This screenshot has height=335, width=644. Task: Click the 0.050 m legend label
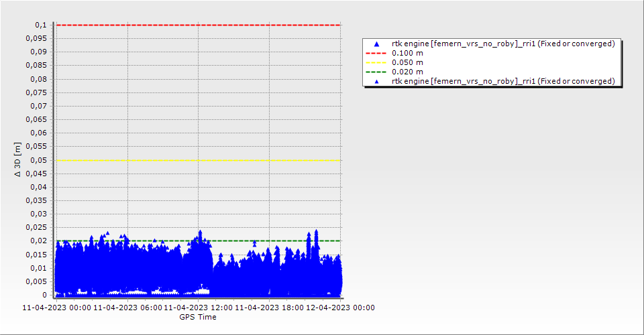pyautogui.click(x=407, y=62)
